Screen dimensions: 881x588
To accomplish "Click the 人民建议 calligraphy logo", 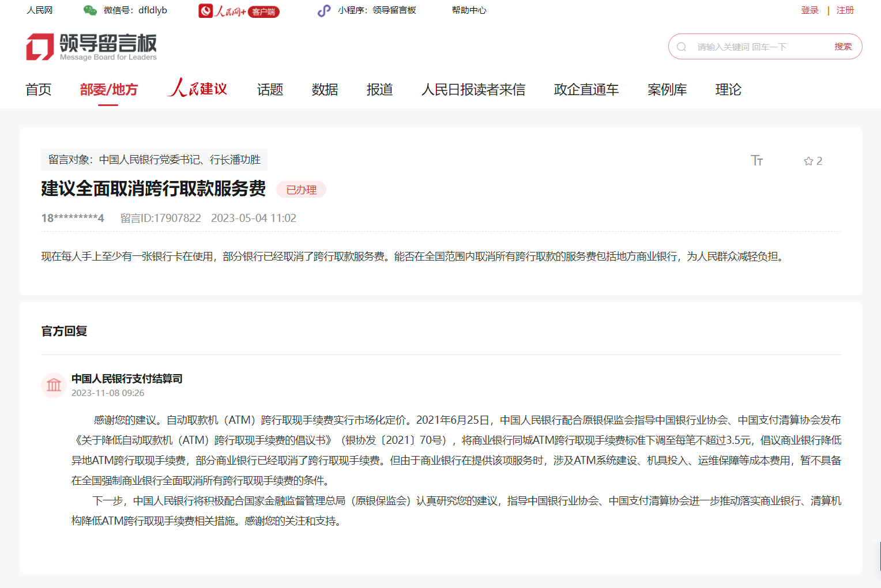I will click(198, 88).
